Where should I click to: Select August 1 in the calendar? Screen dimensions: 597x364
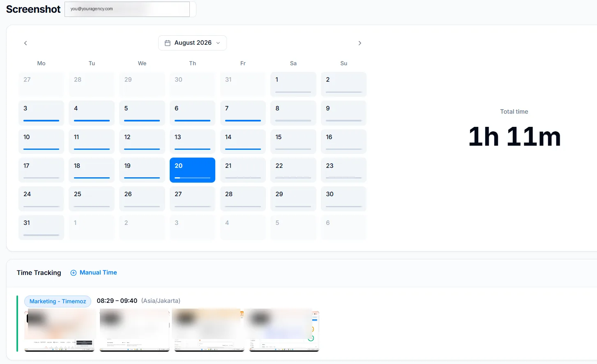click(x=293, y=84)
